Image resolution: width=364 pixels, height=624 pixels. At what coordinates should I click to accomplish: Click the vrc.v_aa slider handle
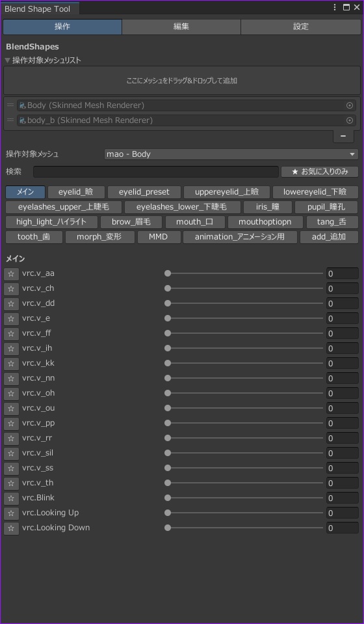168,273
